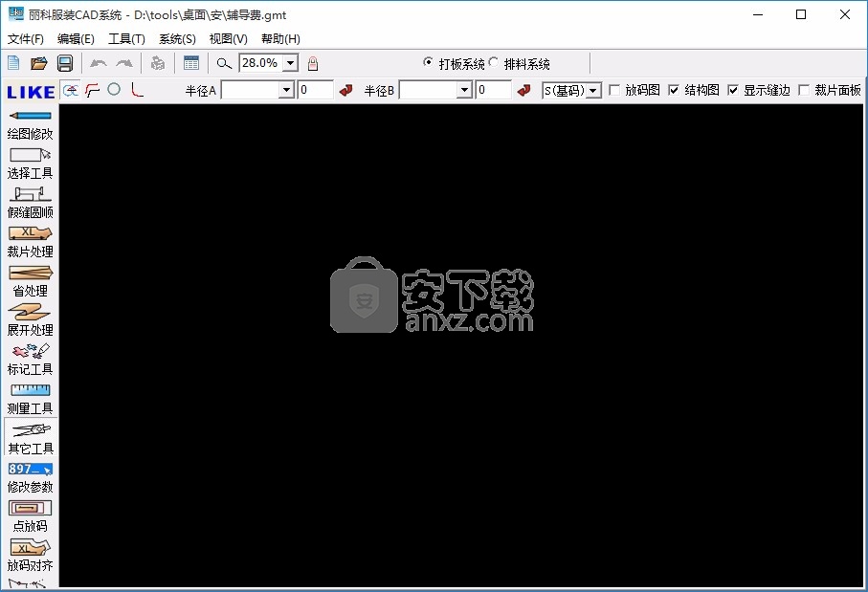Open the 绘图修改 drawing edit tool group
This screenshot has width=868, height=592.
(x=31, y=125)
